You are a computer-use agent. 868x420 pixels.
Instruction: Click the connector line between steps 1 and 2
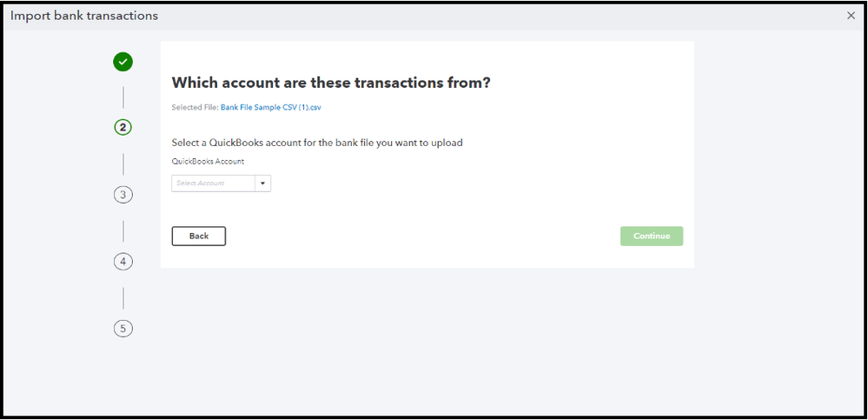[x=123, y=96]
